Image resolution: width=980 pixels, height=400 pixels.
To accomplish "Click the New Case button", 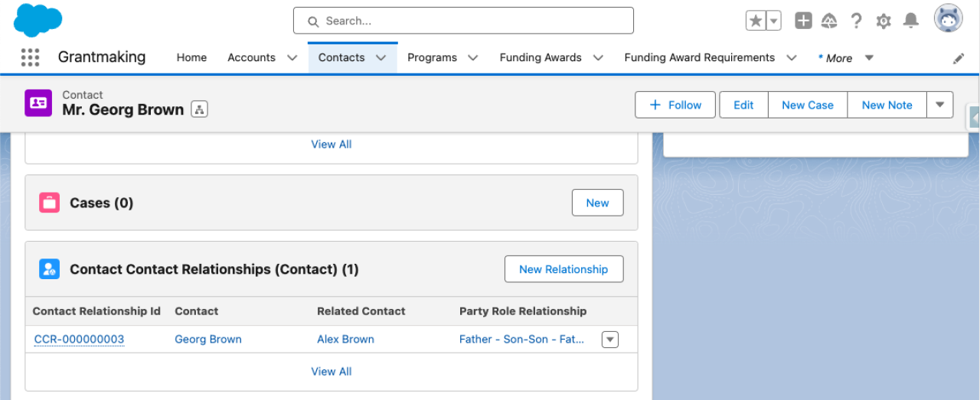I will coord(808,105).
